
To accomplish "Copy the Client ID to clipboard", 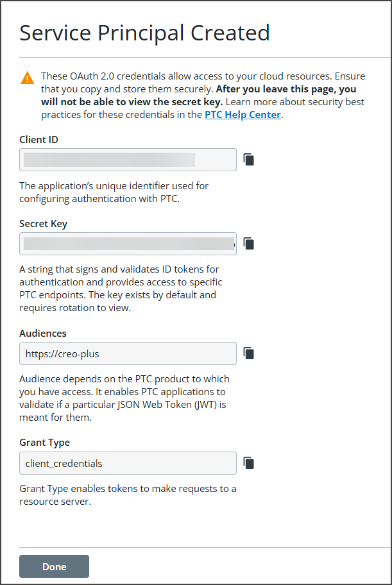I will click(x=249, y=159).
